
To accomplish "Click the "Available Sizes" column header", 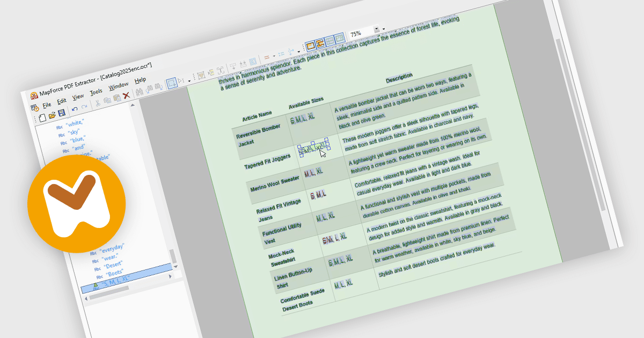I will 306,102.
